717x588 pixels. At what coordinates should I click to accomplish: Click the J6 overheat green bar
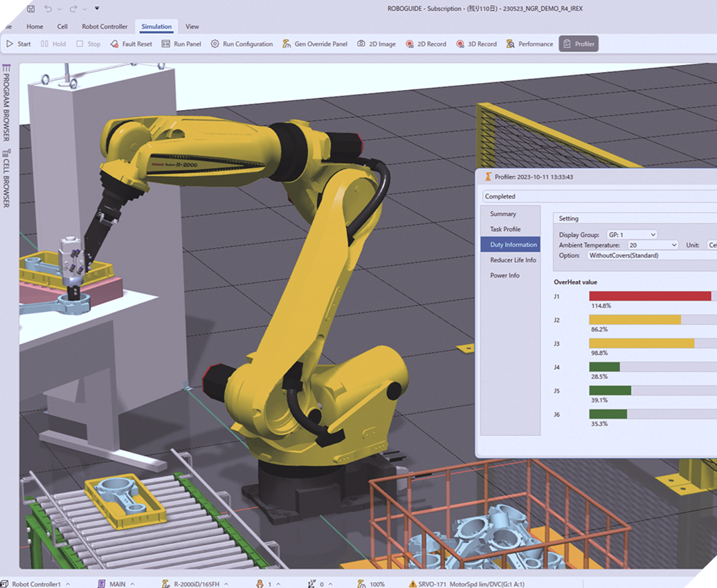(x=608, y=414)
